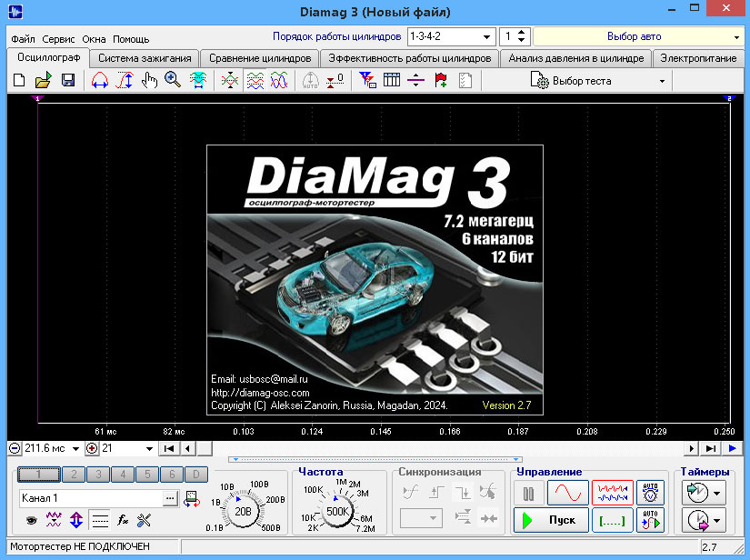
Task: Save the file with the floppy disk icon
Action: (67, 81)
